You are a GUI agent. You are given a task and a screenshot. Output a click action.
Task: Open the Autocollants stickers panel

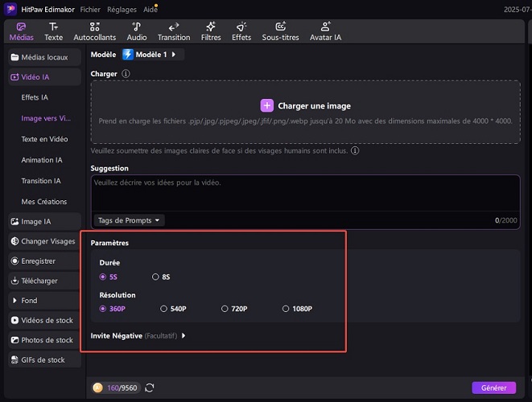(94, 31)
